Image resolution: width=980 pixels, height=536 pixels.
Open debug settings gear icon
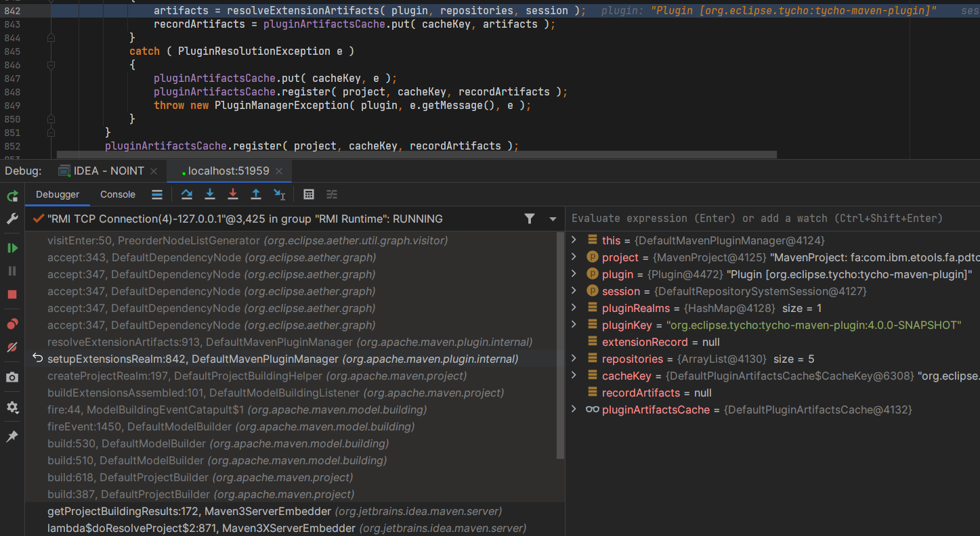12,407
